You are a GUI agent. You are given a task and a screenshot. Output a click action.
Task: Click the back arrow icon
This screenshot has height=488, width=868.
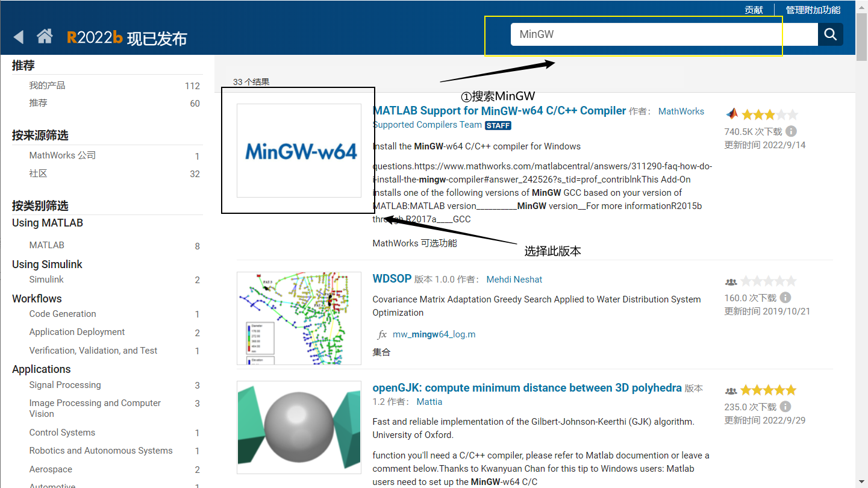pos(19,37)
